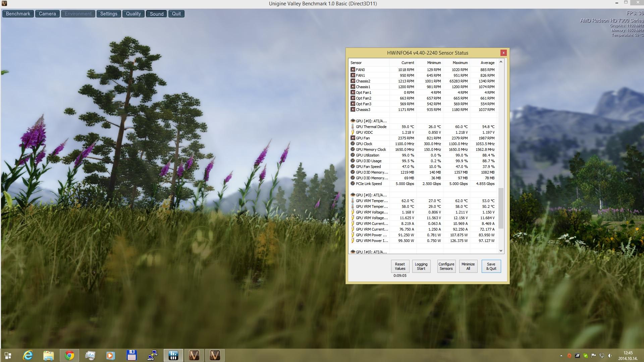Click the GPU Fan Speed icon
This screenshot has height=362, width=644.
coord(353,166)
